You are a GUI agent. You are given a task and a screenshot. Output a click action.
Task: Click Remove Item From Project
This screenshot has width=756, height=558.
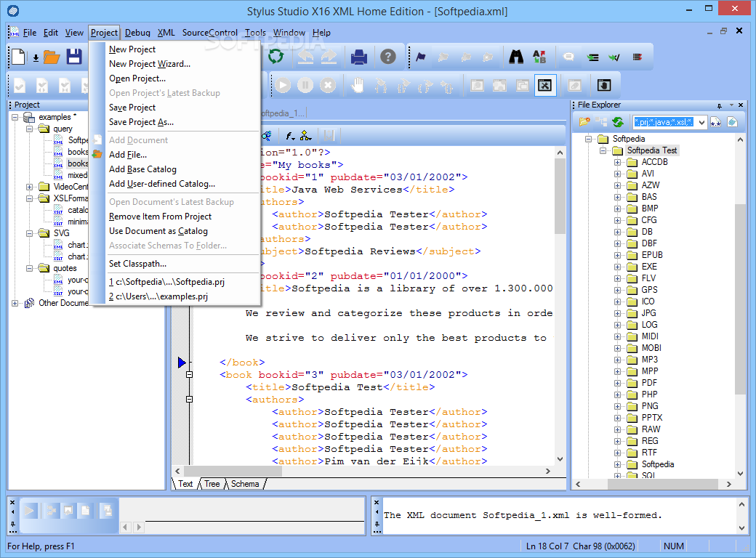click(x=160, y=217)
